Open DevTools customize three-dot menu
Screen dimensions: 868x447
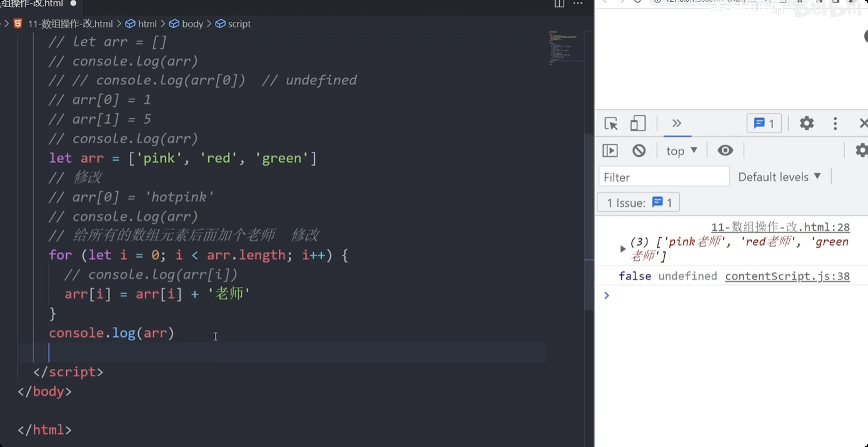(x=835, y=124)
